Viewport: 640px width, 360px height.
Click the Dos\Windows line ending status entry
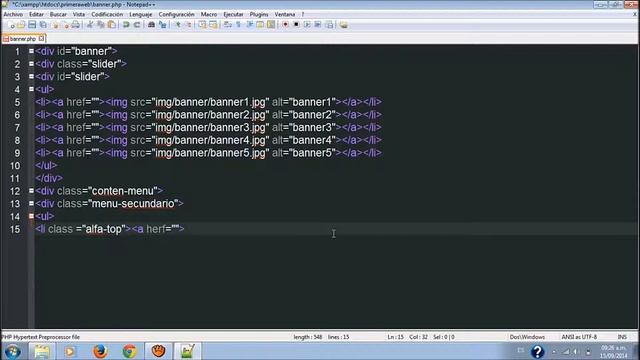tap(527, 337)
